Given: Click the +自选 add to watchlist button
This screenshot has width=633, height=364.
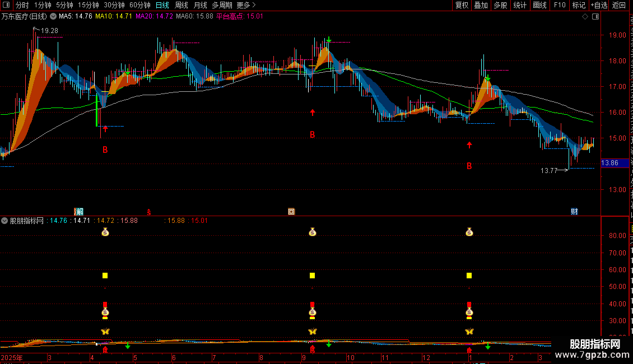Looking at the screenshot, I should 599,5.
